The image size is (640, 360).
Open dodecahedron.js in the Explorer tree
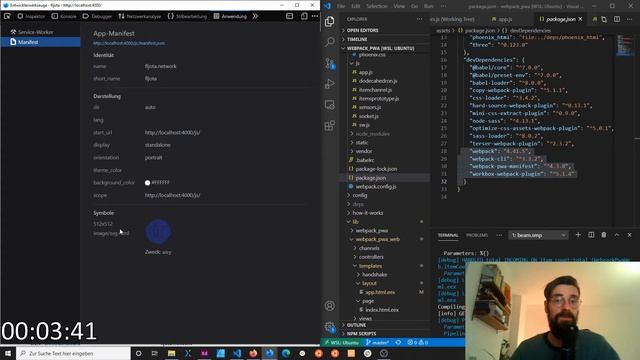click(x=378, y=81)
